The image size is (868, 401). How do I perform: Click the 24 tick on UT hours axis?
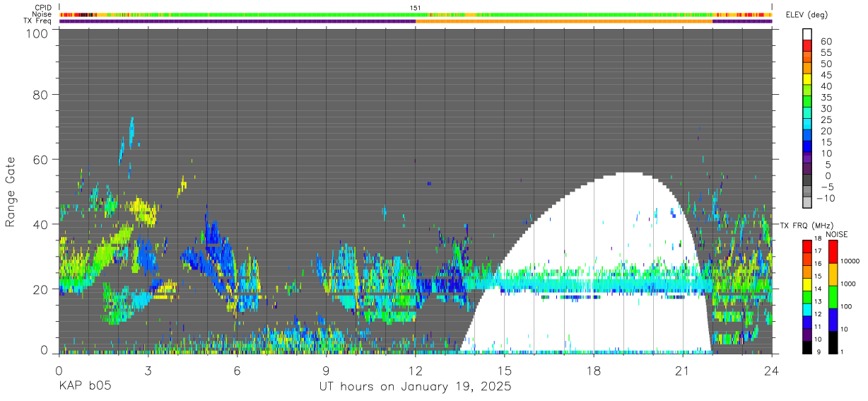coord(771,370)
